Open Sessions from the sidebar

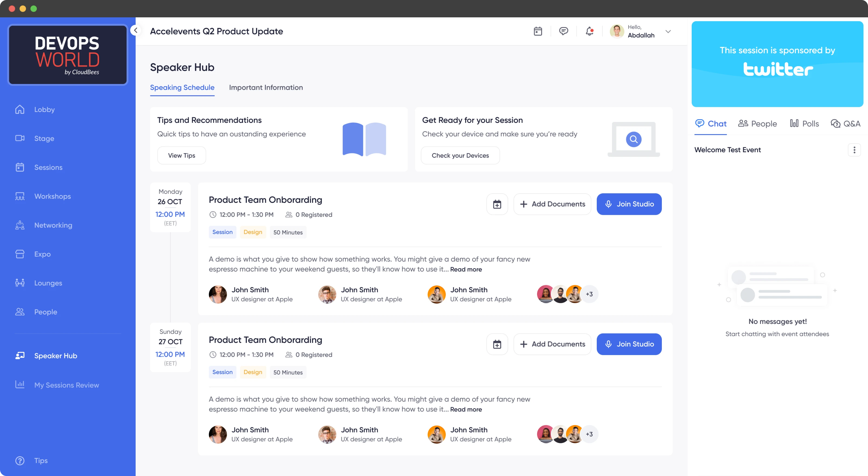tap(48, 167)
